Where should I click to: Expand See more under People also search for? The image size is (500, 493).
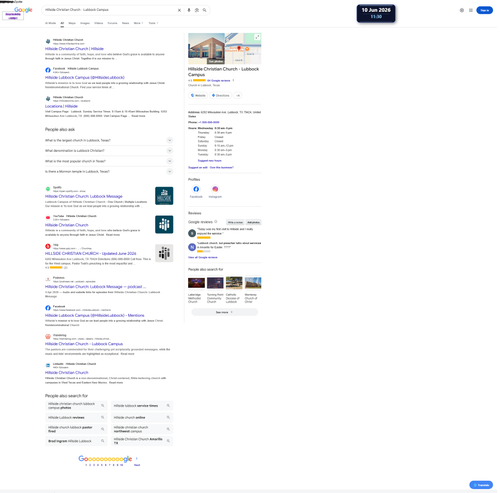[224, 312]
